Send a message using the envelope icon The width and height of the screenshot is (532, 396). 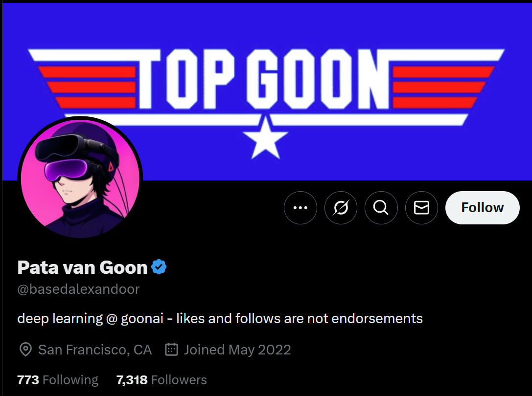tap(421, 208)
